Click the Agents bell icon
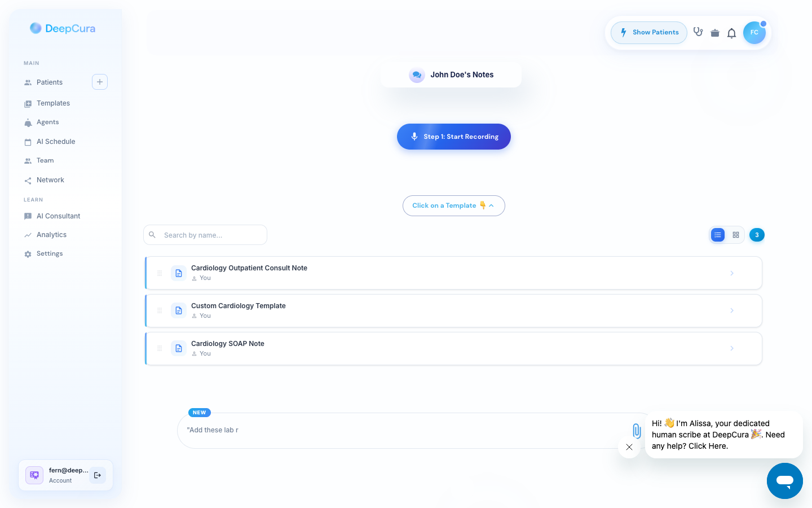Image resolution: width=812 pixels, height=508 pixels. [x=28, y=123]
